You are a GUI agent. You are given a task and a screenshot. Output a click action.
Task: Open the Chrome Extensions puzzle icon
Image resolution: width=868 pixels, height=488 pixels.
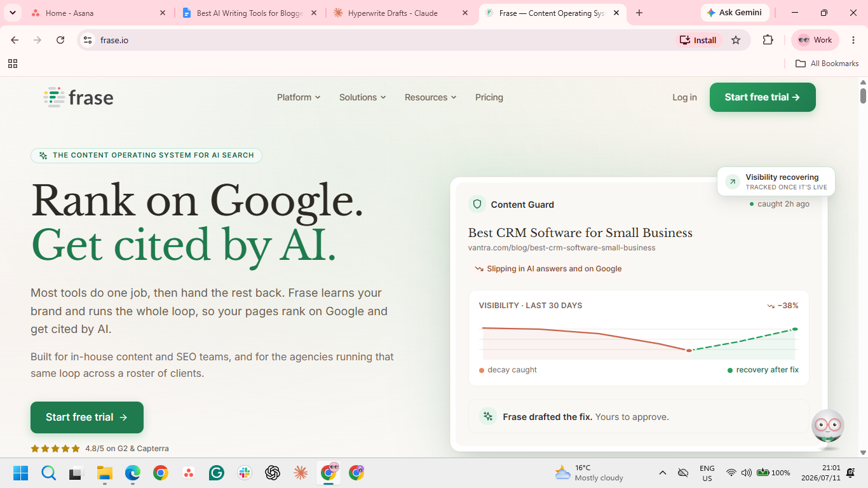point(768,40)
